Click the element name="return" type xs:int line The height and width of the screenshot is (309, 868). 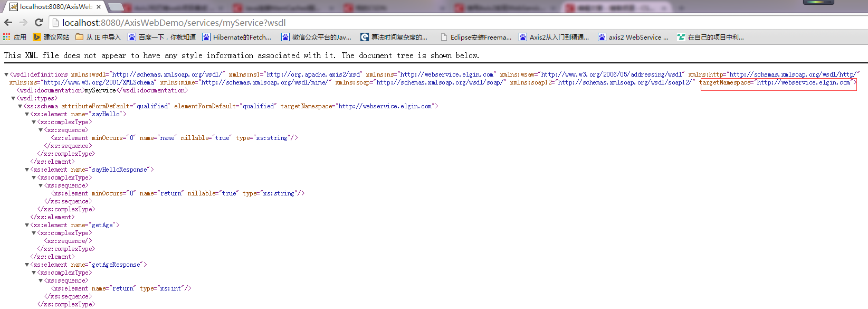pos(121,288)
